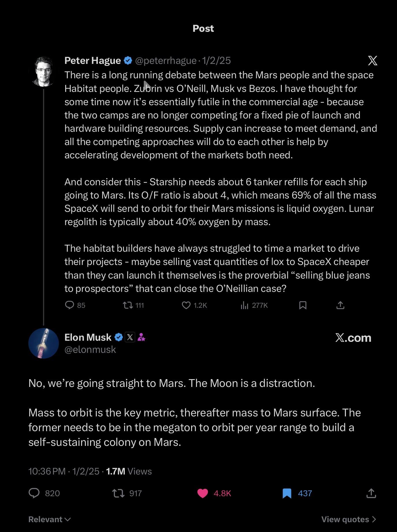The height and width of the screenshot is (532, 397).
Task: Open Elon Musk's rocket avatar
Action: coord(44,343)
